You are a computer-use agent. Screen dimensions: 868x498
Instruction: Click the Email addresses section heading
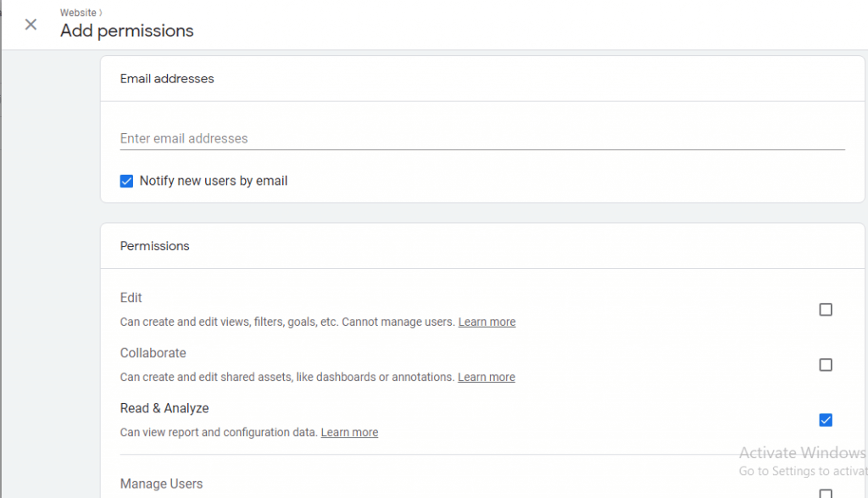[x=167, y=79]
